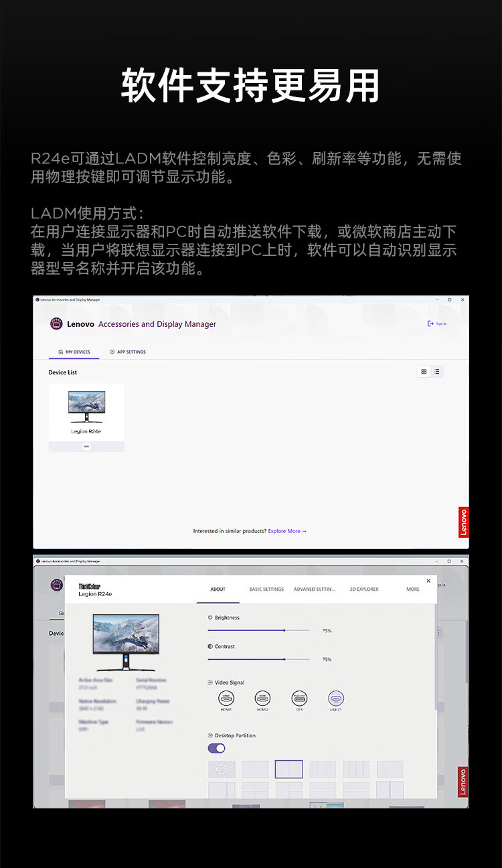This screenshot has height=868, width=502.
Task: Switch Device List to grid view
Action: click(x=424, y=372)
